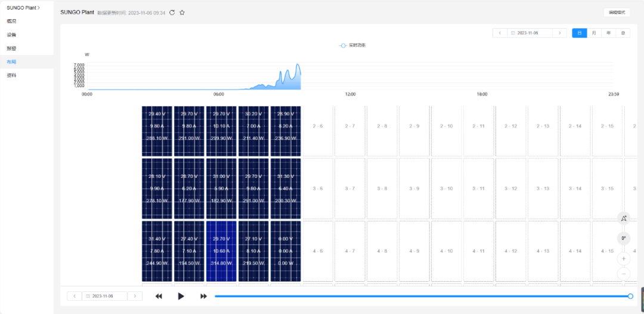Click the empty layout slot 4 - 11

tap(478, 251)
